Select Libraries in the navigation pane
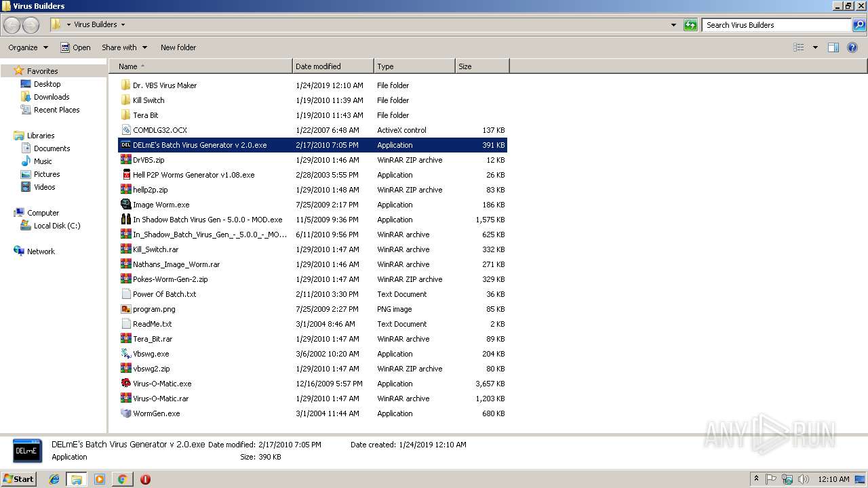 tap(41, 136)
